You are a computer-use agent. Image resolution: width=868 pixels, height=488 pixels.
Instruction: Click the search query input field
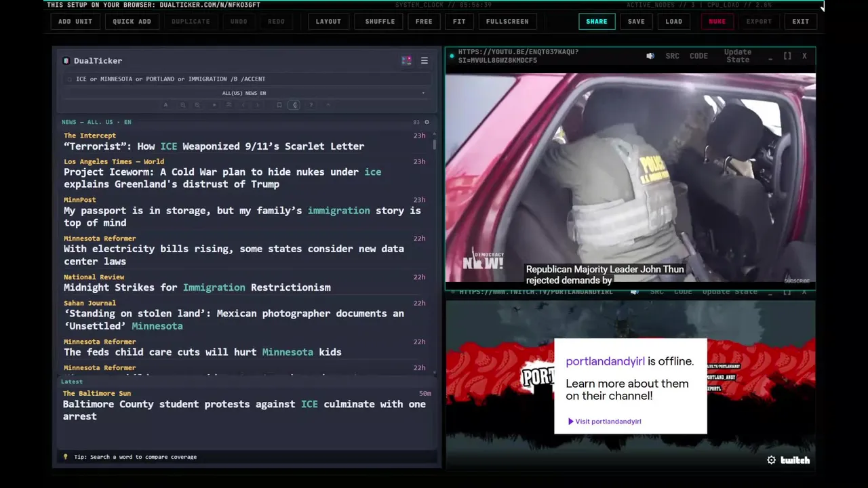click(248, 79)
